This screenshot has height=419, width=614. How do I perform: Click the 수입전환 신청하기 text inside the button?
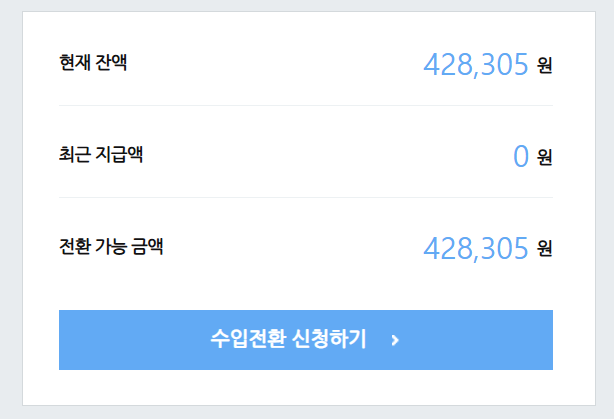[288, 340]
